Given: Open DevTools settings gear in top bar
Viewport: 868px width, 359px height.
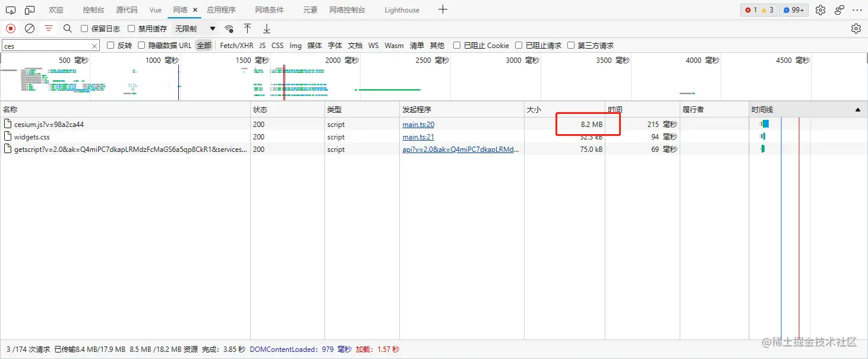Looking at the screenshot, I should tap(820, 10).
